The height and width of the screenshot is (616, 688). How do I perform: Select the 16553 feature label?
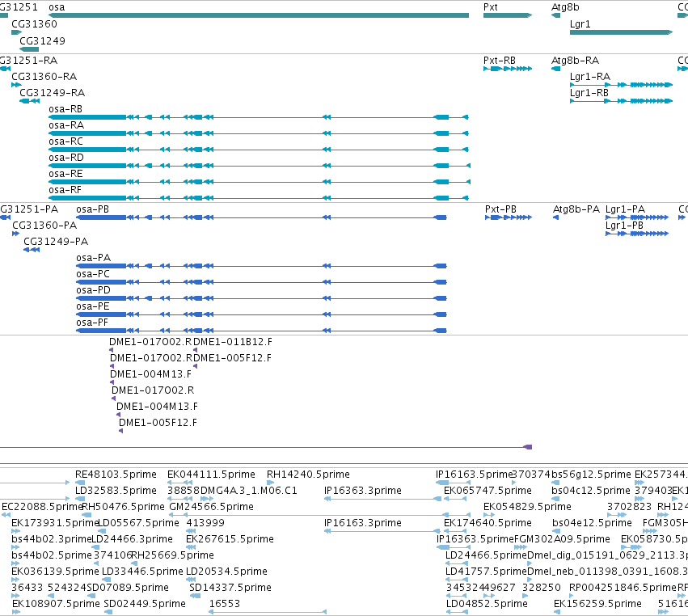click(x=224, y=604)
